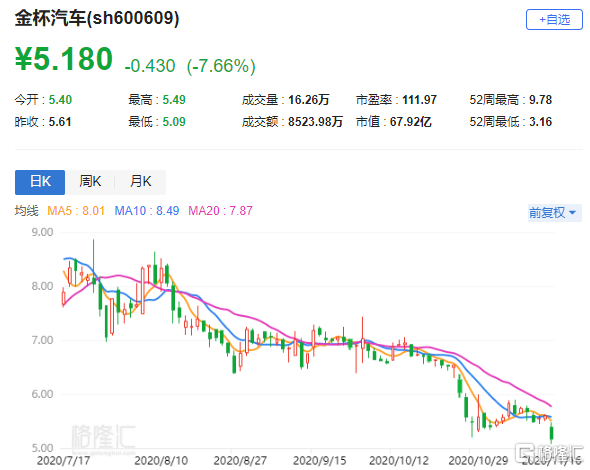
Task: Click 成交额 value 8523.98万
Action: pos(315,122)
